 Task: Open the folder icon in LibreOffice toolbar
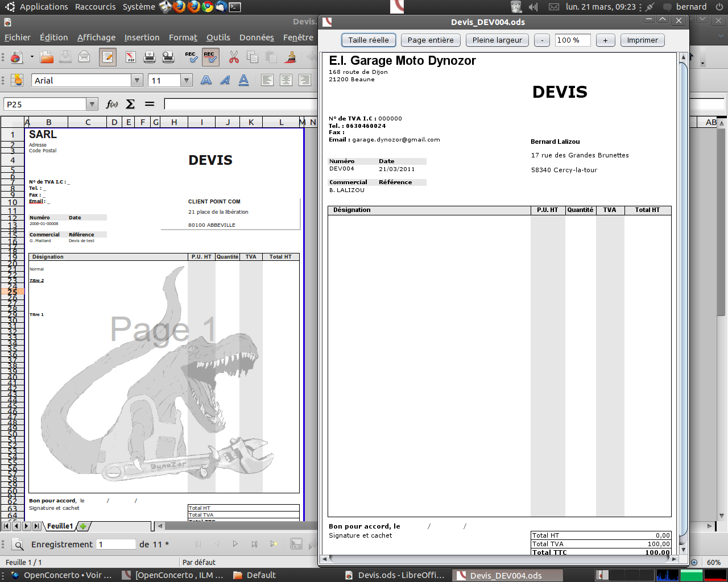[x=47, y=57]
